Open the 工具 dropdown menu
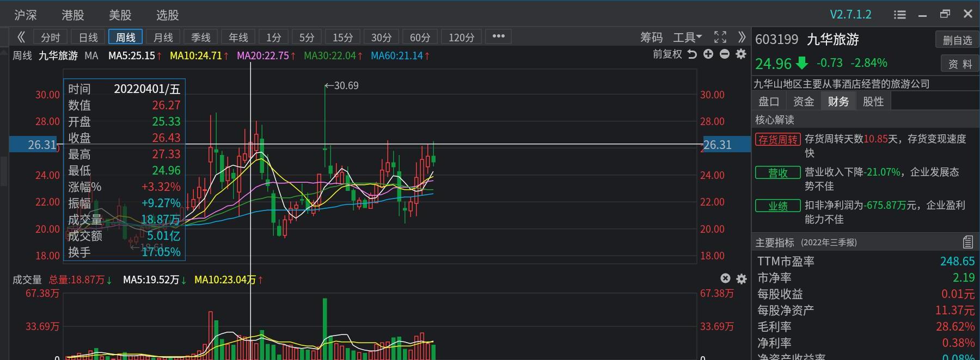Viewport: 980px width, 360px height. pos(687,37)
